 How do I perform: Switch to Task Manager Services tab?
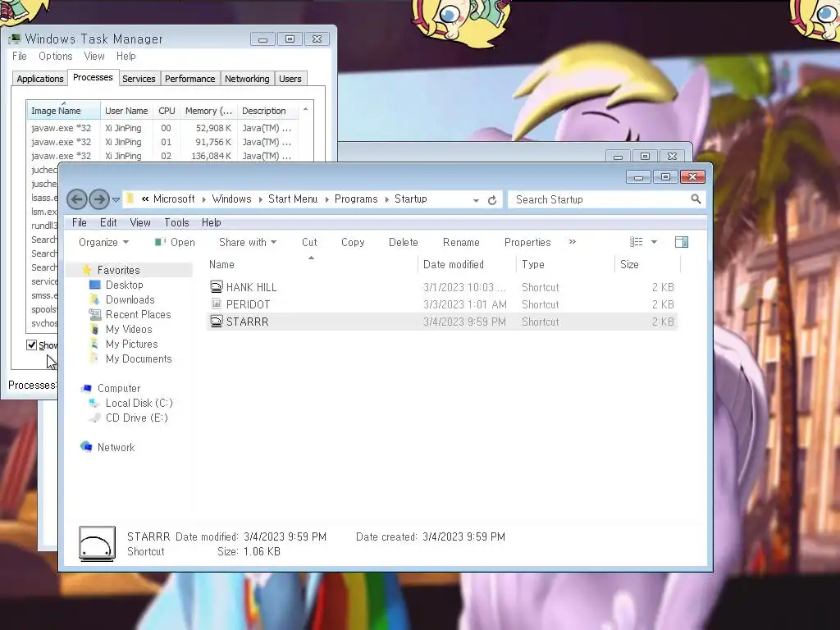pyautogui.click(x=139, y=79)
